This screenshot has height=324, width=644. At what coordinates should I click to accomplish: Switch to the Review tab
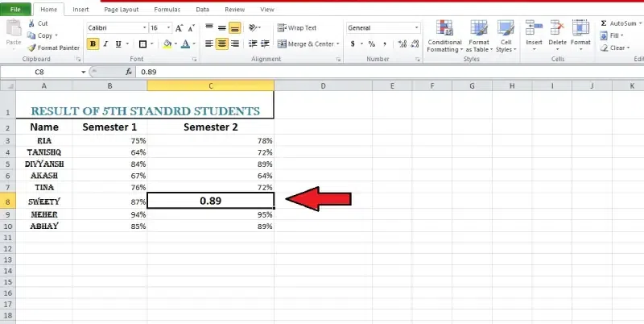click(x=235, y=9)
